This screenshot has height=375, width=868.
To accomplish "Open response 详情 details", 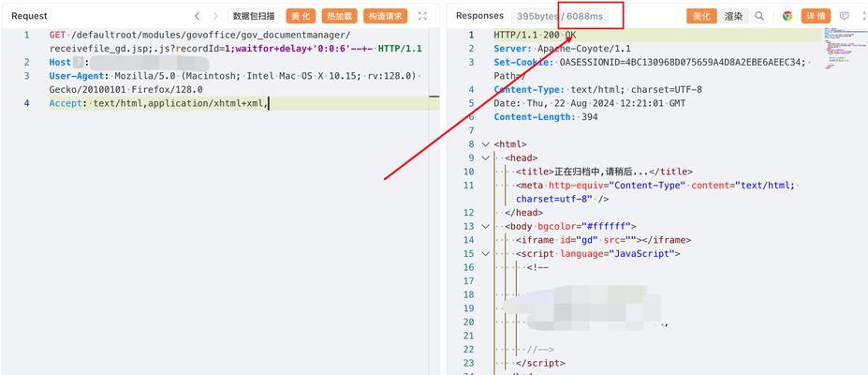I will 816,16.
